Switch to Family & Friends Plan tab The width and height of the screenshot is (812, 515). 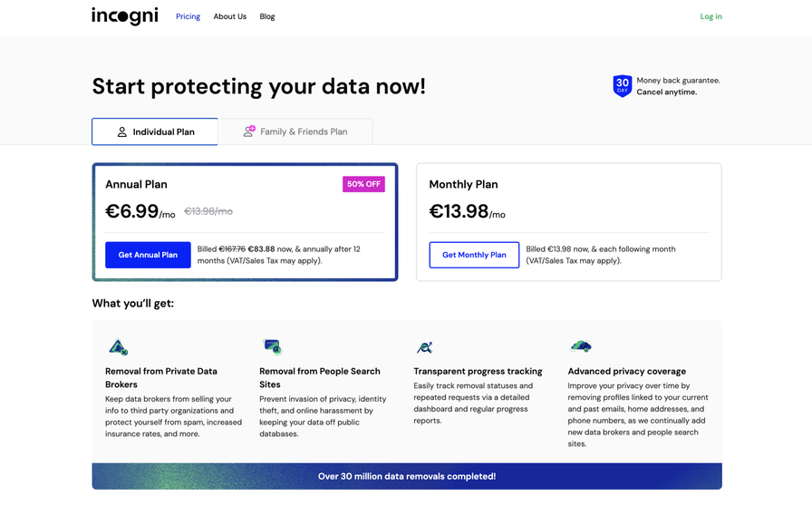pyautogui.click(x=295, y=131)
